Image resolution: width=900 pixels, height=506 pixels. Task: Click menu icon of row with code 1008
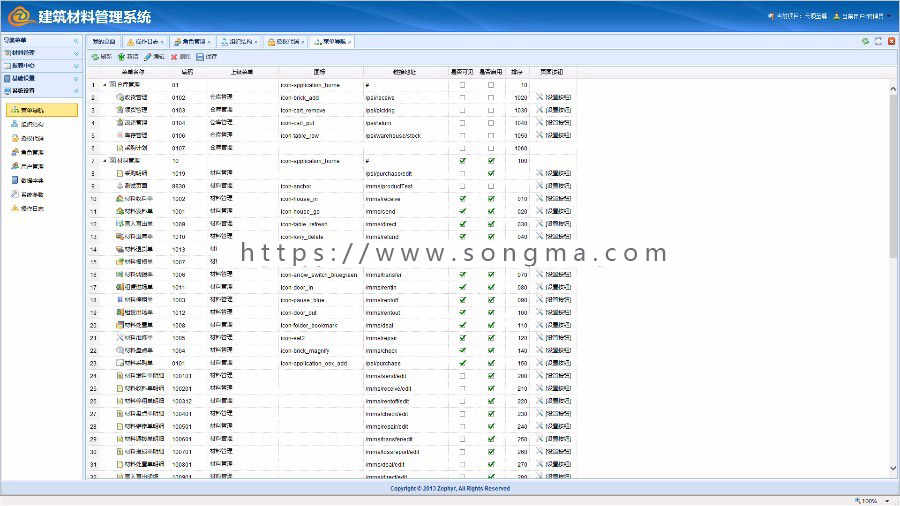[120, 325]
